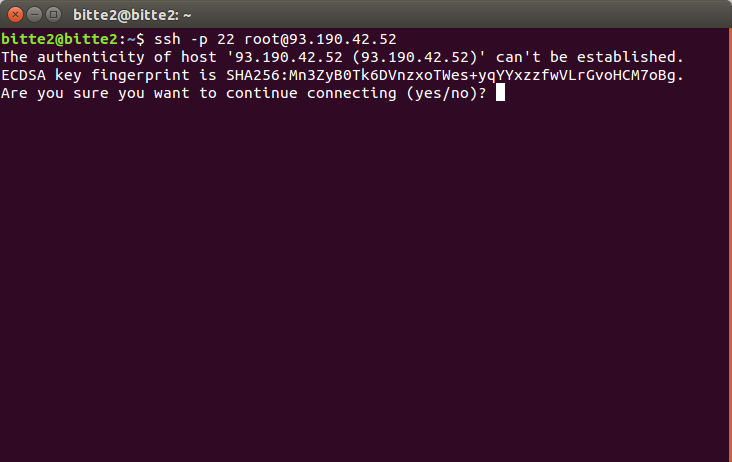Close the terminal window with red button
Image resolution: width=732 pixels, height=462 pixels.
15,15
